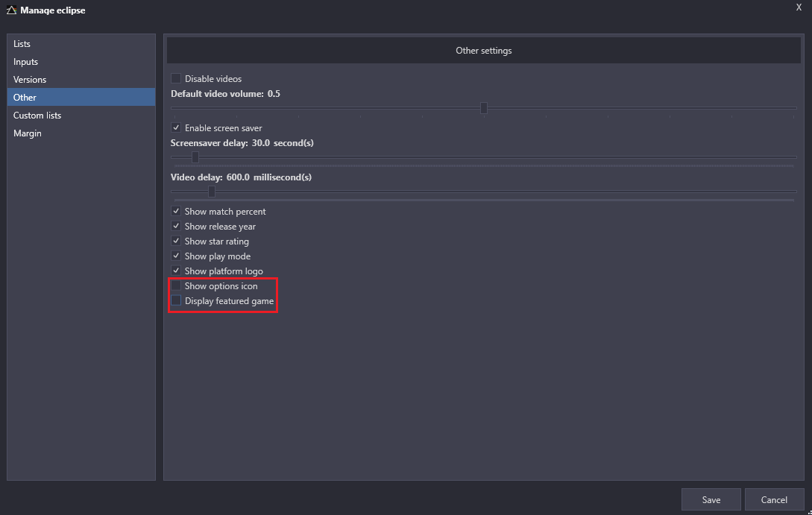Click the Screensaver delay slider handle

point(195,157)
